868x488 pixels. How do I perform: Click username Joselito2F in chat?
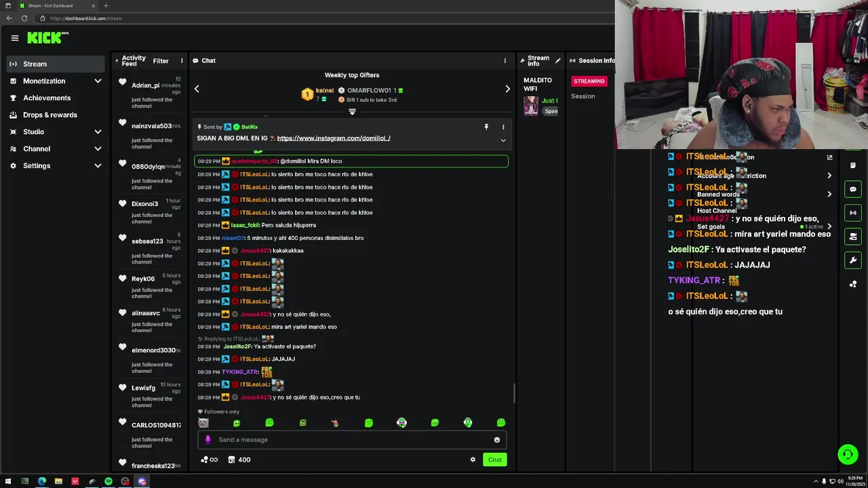click(237, 346)
